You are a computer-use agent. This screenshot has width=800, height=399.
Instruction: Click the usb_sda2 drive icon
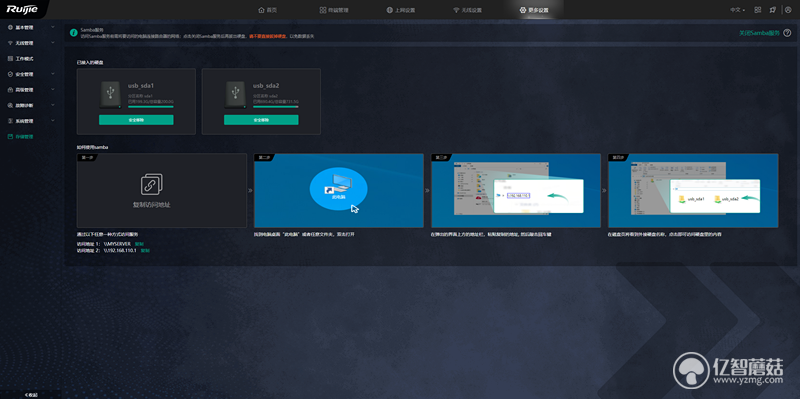click(235, 94)
